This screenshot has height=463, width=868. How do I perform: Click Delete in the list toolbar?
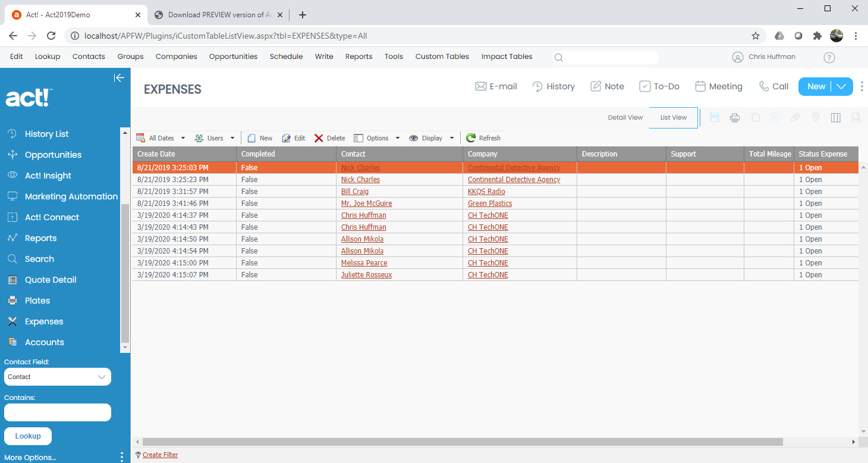pos(329,138)
